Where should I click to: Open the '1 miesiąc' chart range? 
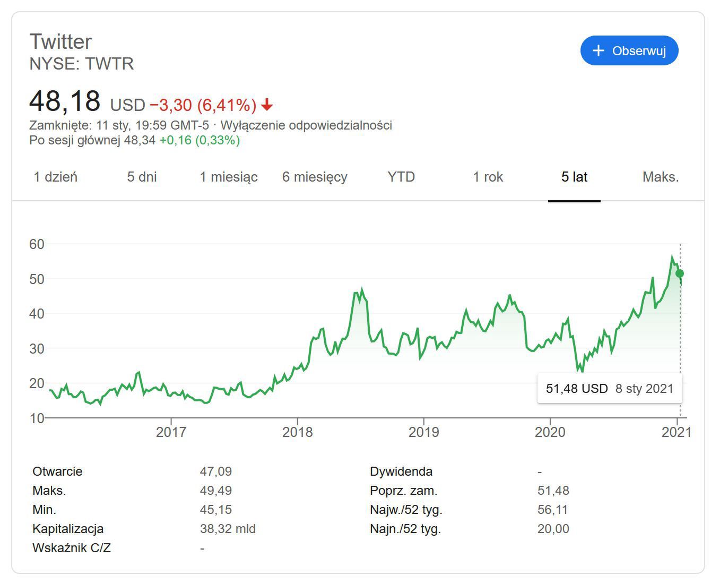coord(229,177)
